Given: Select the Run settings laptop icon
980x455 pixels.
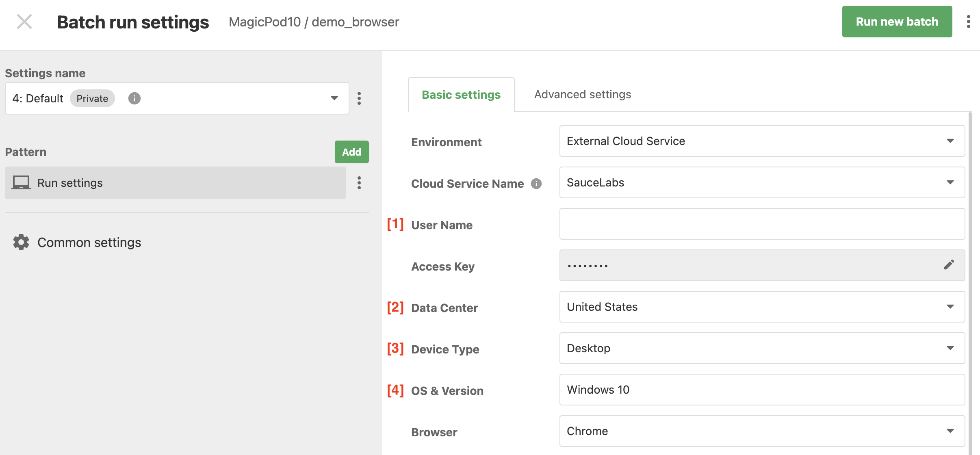Looking at the screenshot, I should click(21, 182).
